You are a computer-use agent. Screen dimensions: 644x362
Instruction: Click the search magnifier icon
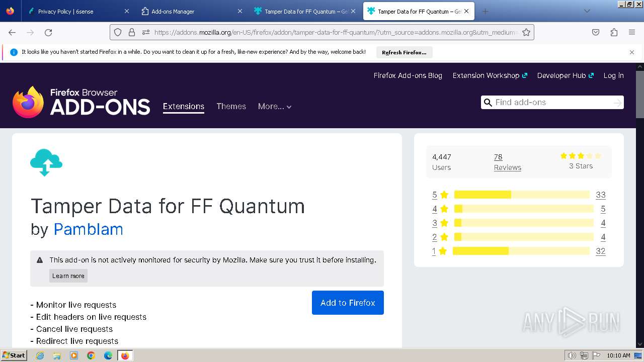coord(488,102)
